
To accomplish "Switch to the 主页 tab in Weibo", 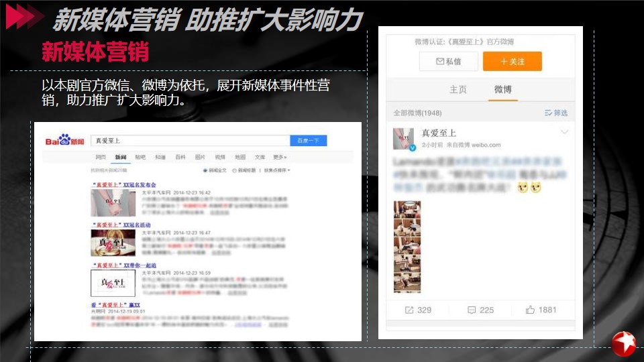I will (x=458, y=89).
